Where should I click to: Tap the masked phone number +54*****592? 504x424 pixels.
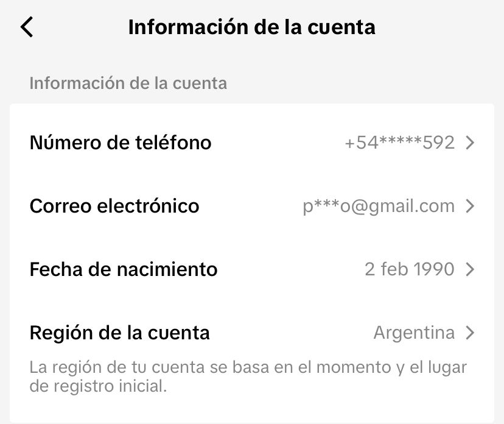(x=399, y=143)
